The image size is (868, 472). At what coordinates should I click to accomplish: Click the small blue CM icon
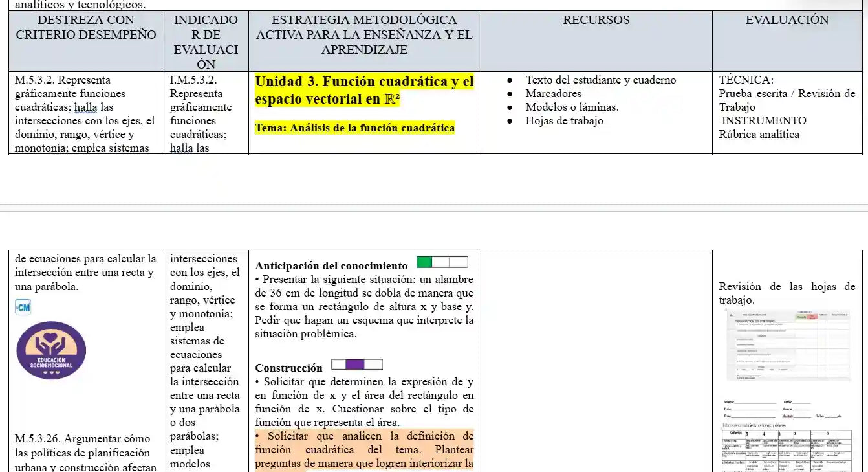[x=23, y=308]
